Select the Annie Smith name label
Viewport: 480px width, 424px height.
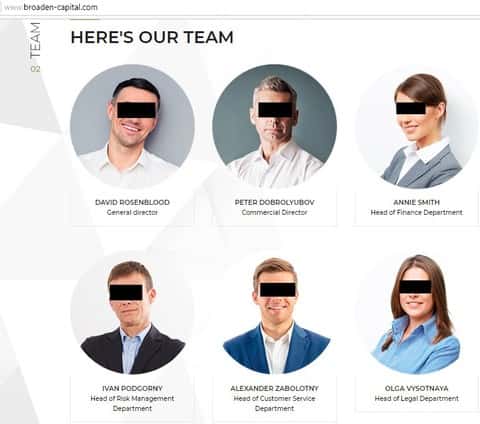[417, 202]
